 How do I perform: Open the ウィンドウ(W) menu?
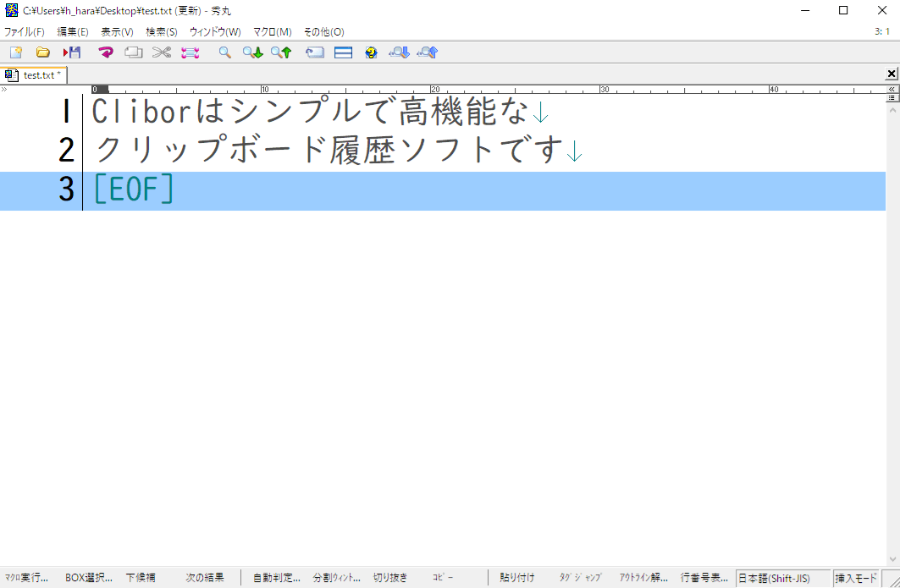tap(215, 32)
